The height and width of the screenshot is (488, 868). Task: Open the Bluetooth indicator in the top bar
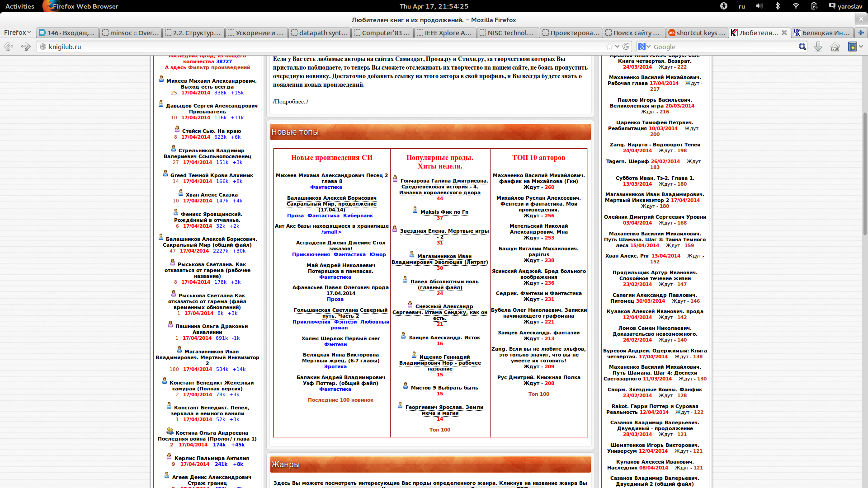(778, 6)
